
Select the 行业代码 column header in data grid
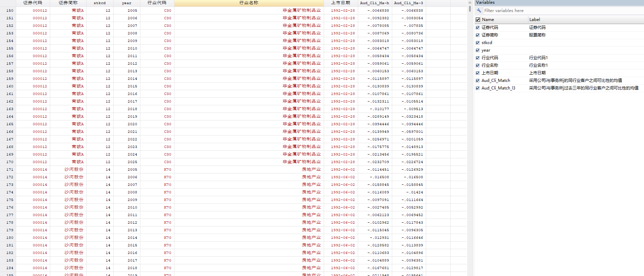(x=157, y=3)
